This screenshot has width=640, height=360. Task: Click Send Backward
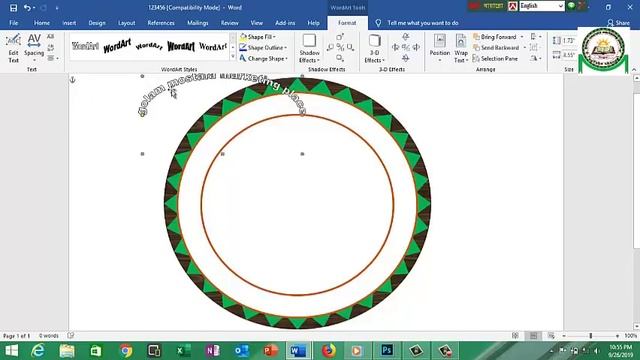(496, 48)
